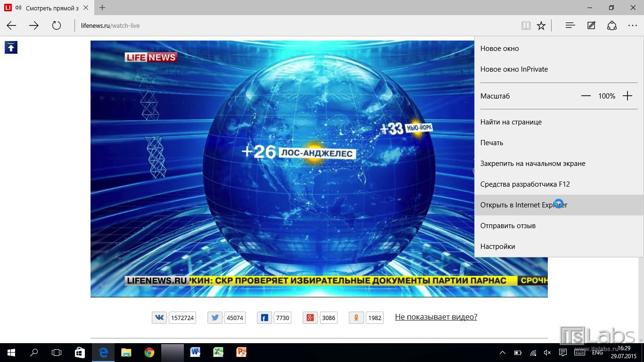Click Google Plus count 3086
This screenshot has width=644, height=362.
click(329, 318)
